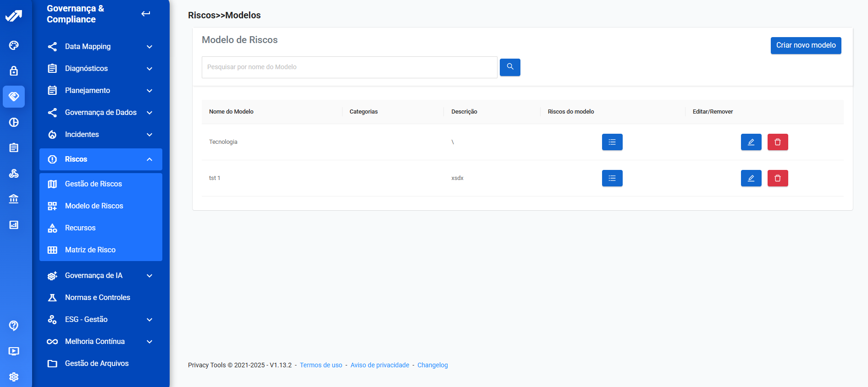Delete the tst 1 model
This screenshot has height=387, width=868.
(777, 178)
